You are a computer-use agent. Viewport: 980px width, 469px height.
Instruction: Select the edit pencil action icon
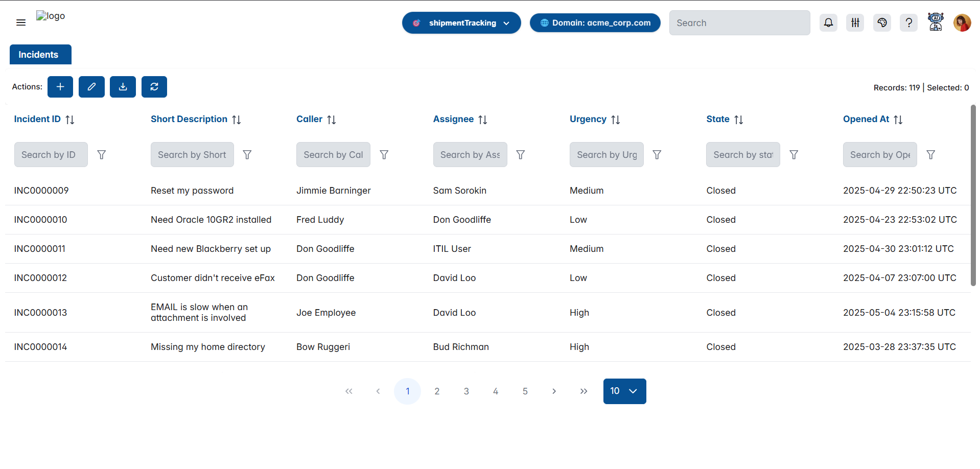[91, 87]
